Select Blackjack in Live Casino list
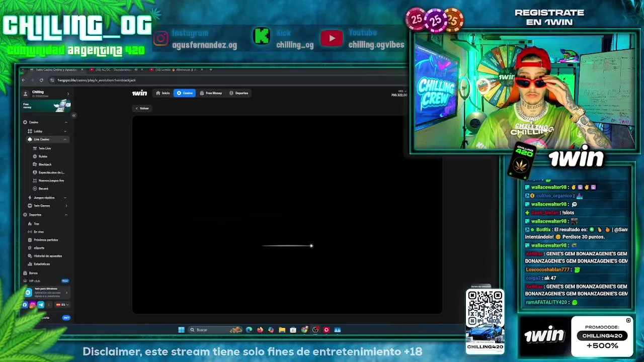 click(x=45, y=164)
